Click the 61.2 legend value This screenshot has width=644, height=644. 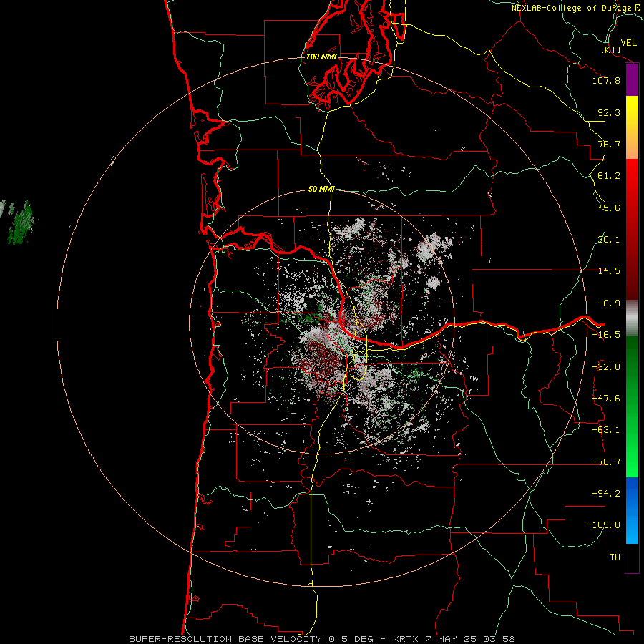pyautogui.click(x=609, y=176)
